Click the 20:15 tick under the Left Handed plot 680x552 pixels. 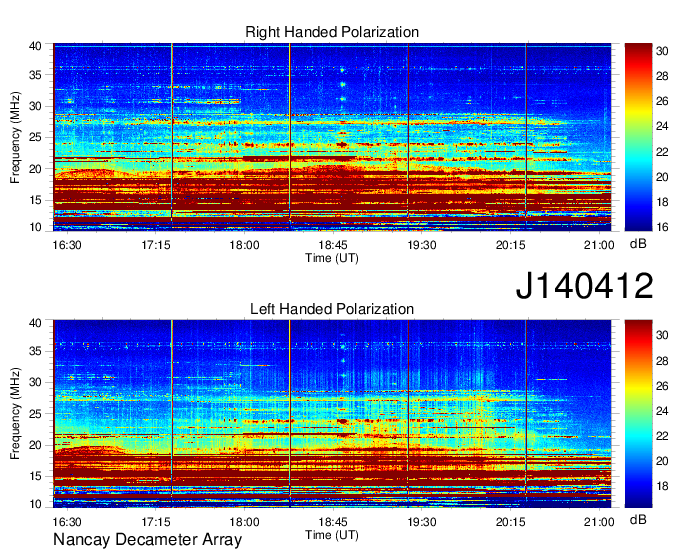pos(510,522)
